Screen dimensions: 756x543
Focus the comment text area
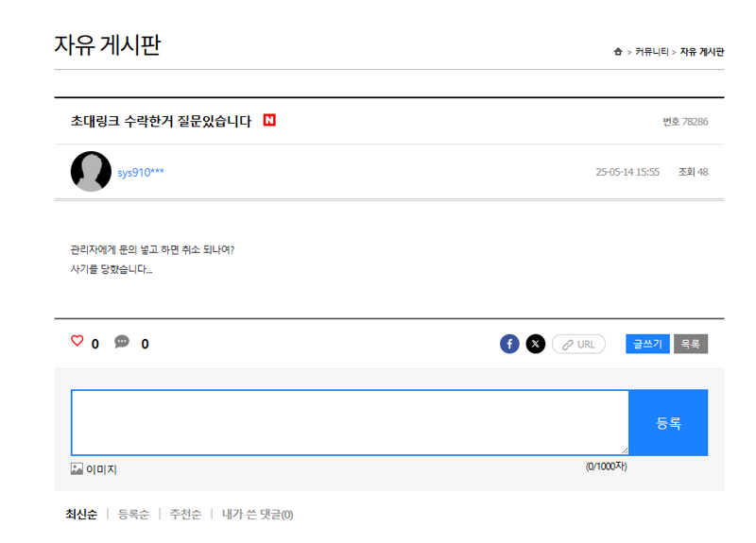pos(350,422)
